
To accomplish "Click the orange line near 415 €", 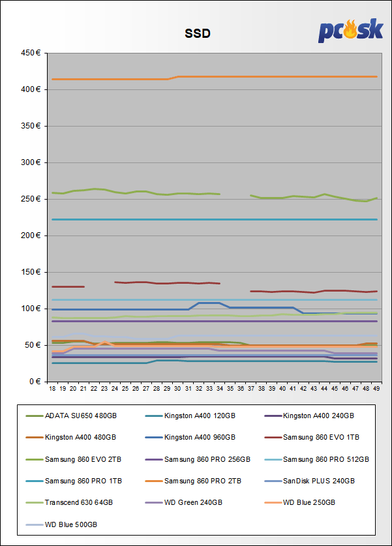I will [x=214, y=77].
